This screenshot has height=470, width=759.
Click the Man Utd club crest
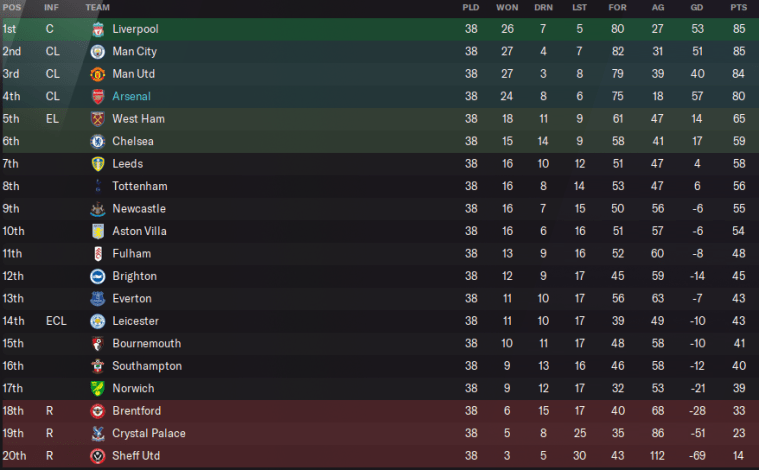point(97,74)
